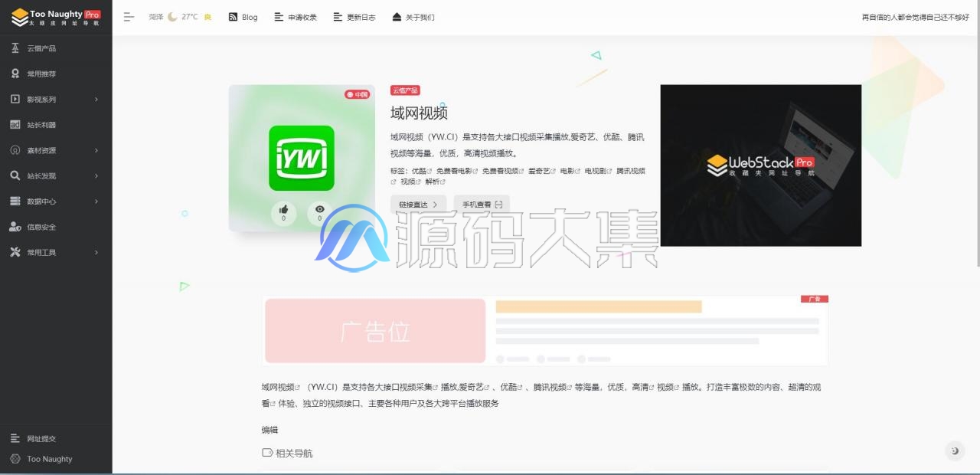This screenshot has height=475, width=980.
Task: Click the WebStack Pro preview image
Action: (x=761, y=165)
